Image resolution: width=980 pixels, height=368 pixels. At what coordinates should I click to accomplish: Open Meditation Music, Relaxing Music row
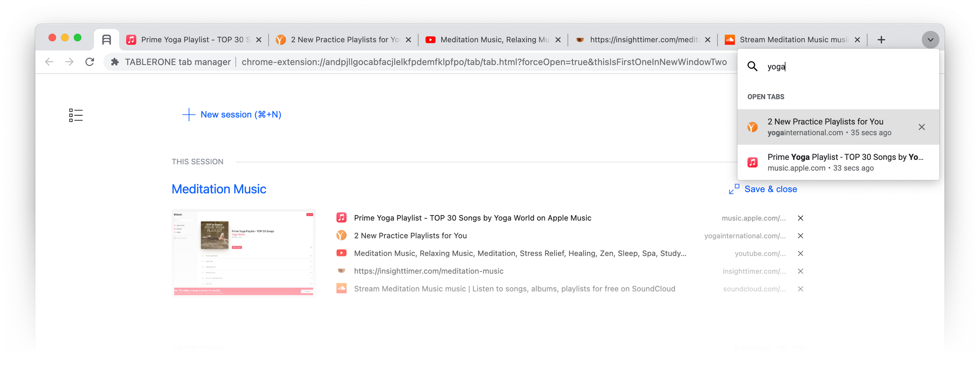click(x=520, y=253)
